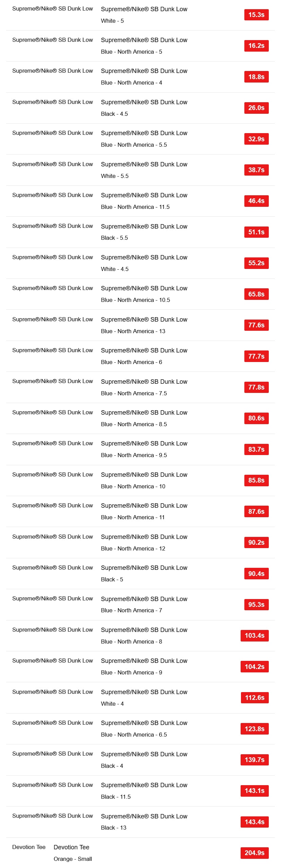Click the 204.9s red time badge

(x=255, y=853)
